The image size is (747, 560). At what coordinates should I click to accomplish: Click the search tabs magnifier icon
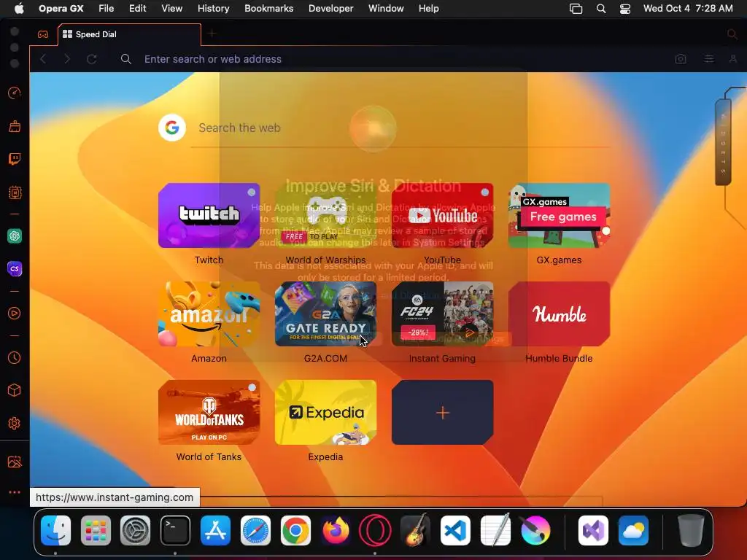732,34
